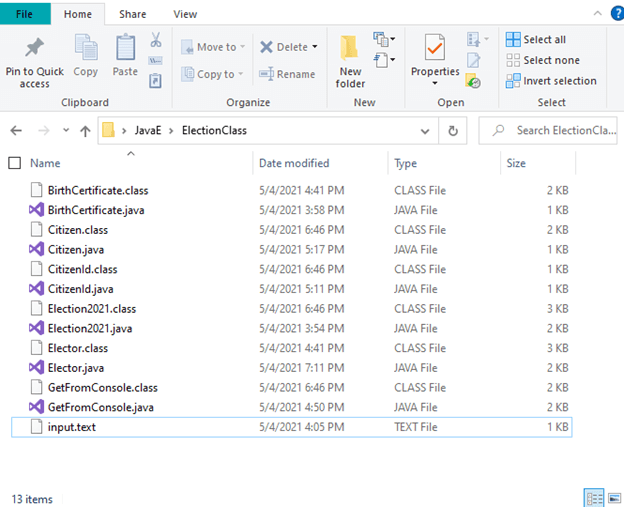Screen dimensions: 624x507
Task: Sort by the Size column header
Action: [x=516, y=163]
